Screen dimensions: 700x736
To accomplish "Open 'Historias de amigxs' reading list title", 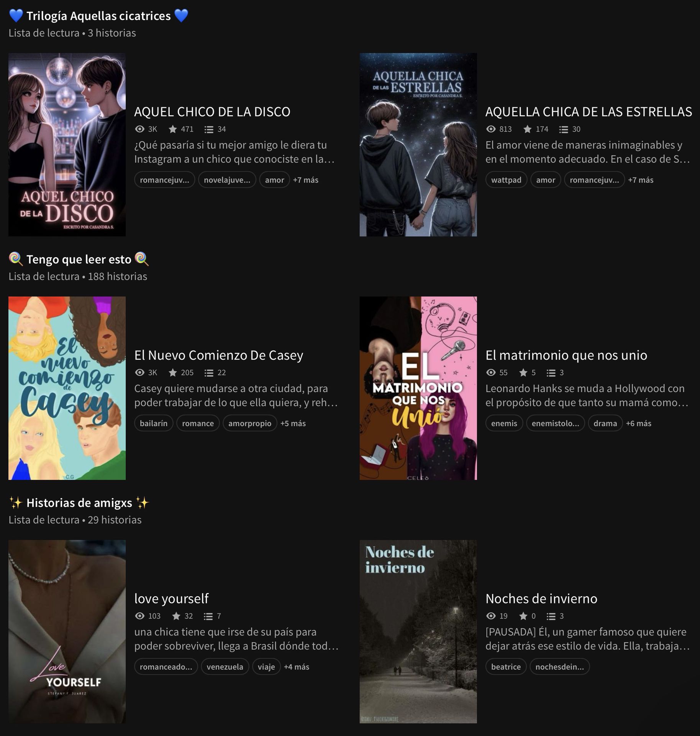I will pos(79,503).
